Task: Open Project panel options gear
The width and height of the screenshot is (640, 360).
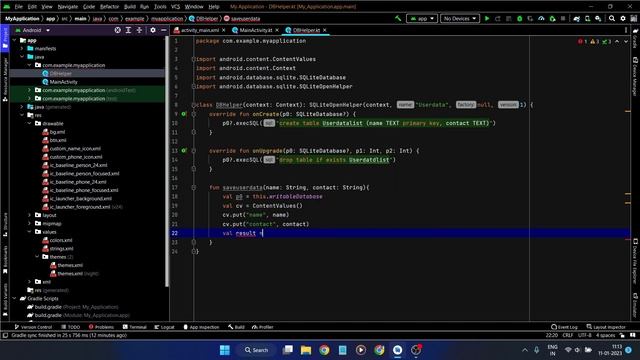Action: click(x=153, y=30)
